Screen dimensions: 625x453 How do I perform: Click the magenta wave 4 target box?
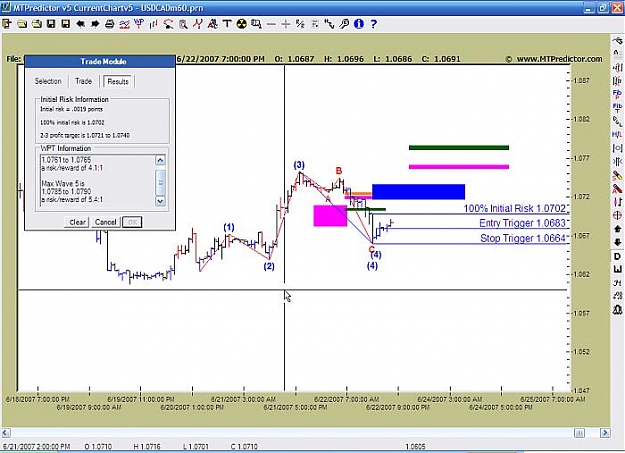(330, 216)
